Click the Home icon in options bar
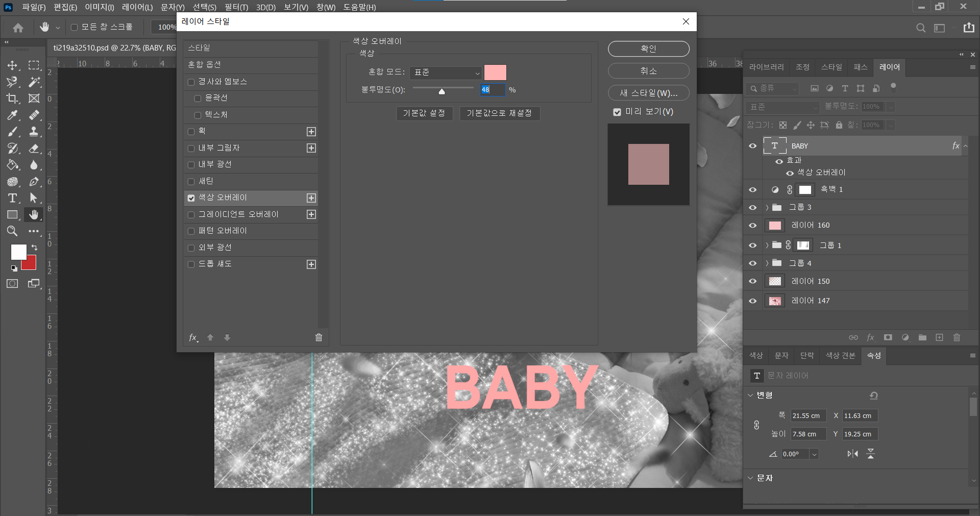 point(18,28)
